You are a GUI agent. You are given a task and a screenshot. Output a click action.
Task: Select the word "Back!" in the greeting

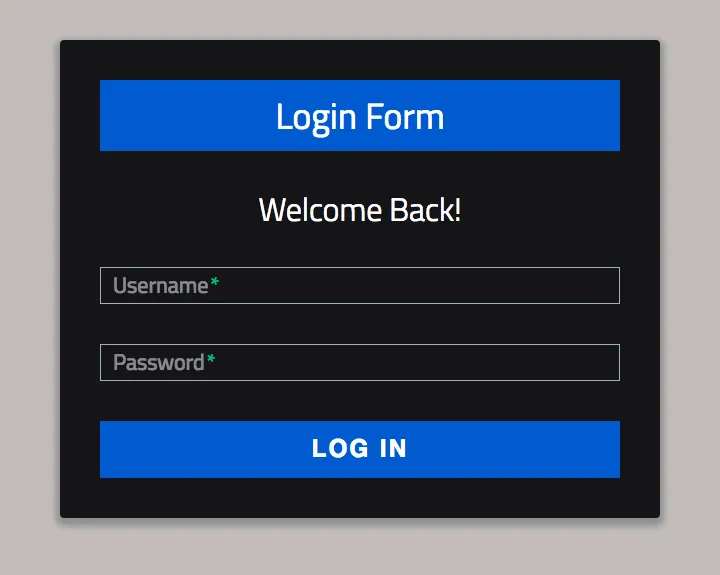(425, 210)
